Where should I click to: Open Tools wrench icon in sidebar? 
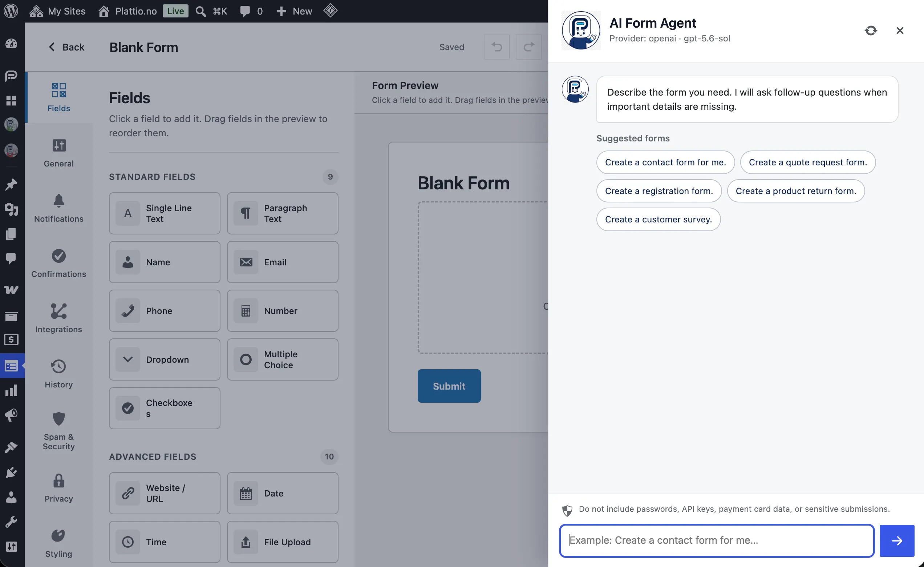coord(11,522)
